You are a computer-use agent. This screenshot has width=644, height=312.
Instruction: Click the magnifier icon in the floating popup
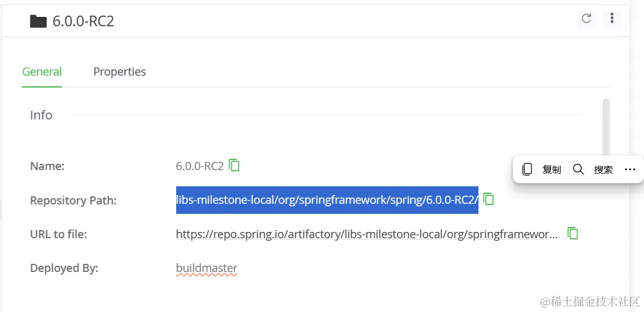(x=578, y=169)
